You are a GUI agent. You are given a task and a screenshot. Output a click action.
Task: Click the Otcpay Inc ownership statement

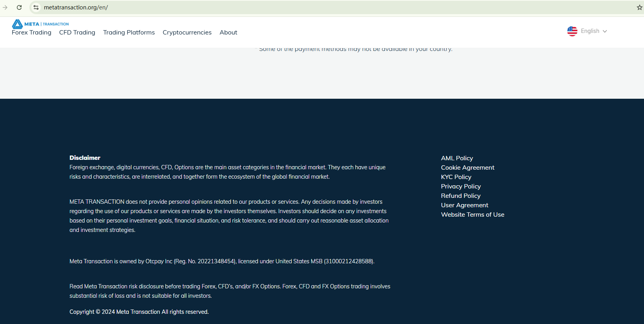[222, 261]
